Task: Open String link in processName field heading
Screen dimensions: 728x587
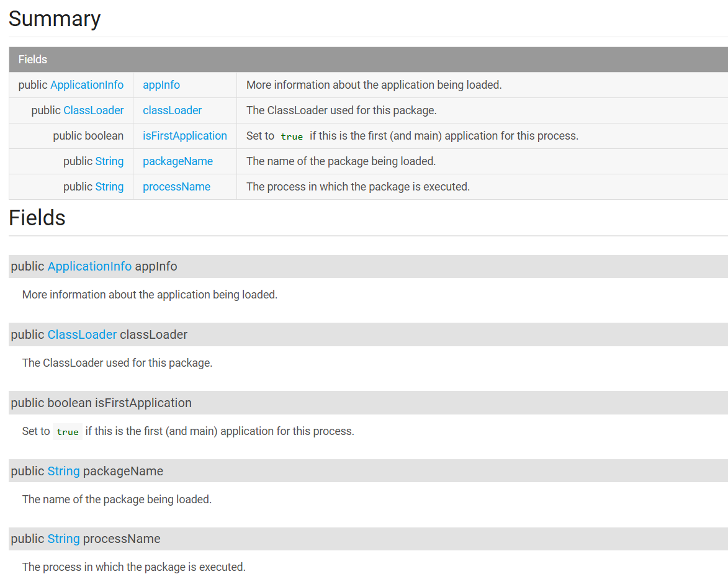Action: [x=63, y=539]
